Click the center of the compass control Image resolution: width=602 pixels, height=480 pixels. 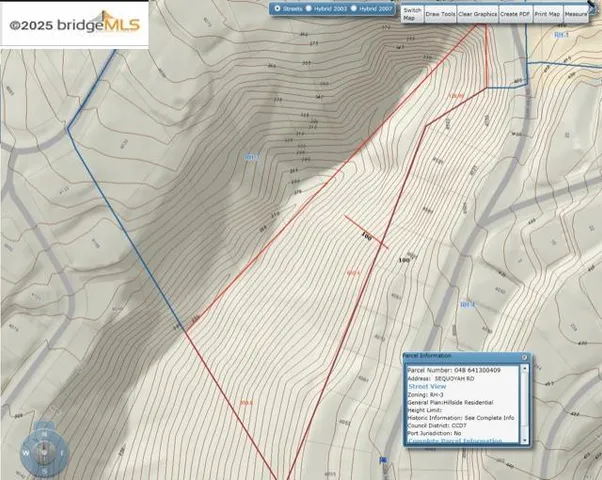coord(45,454)
